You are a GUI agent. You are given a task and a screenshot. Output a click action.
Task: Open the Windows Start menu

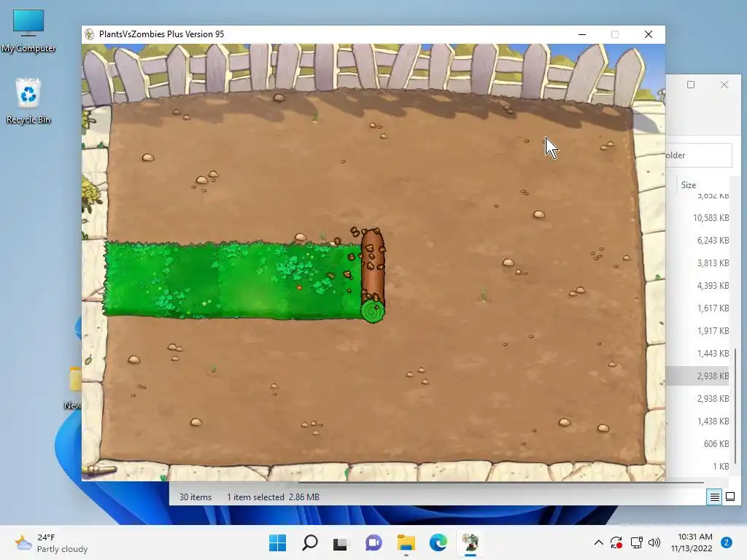tap(278, 542)
